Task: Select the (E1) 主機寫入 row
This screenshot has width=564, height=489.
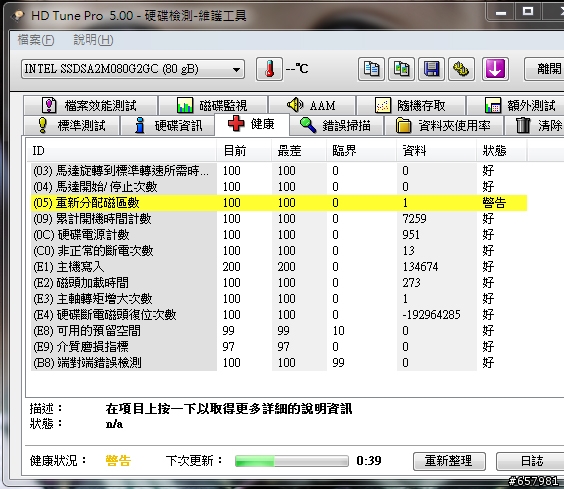Action: (x=279, y=267)
